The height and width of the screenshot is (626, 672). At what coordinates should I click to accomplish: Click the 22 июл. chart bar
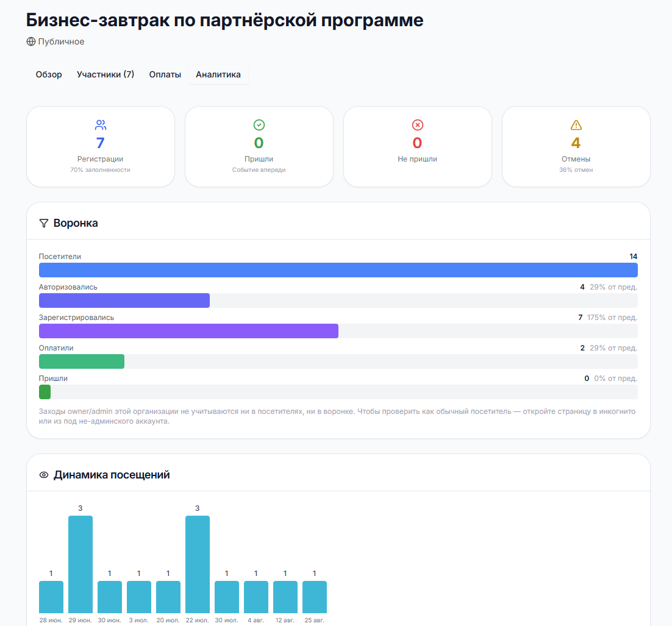[197, 564]
